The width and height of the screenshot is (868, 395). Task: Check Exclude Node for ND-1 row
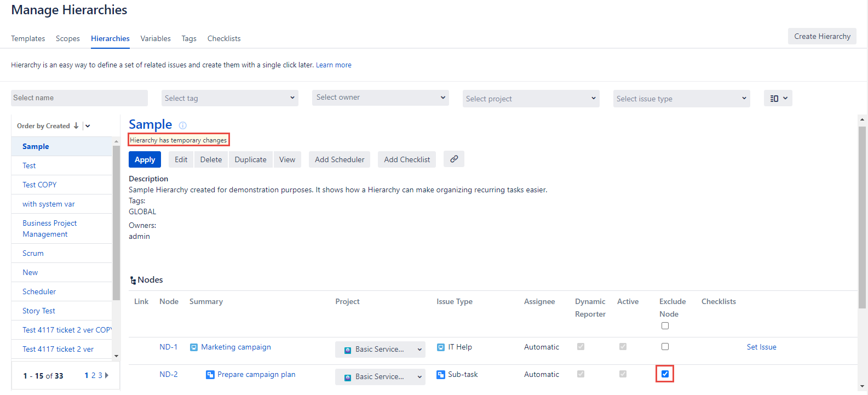click(665, 347)
